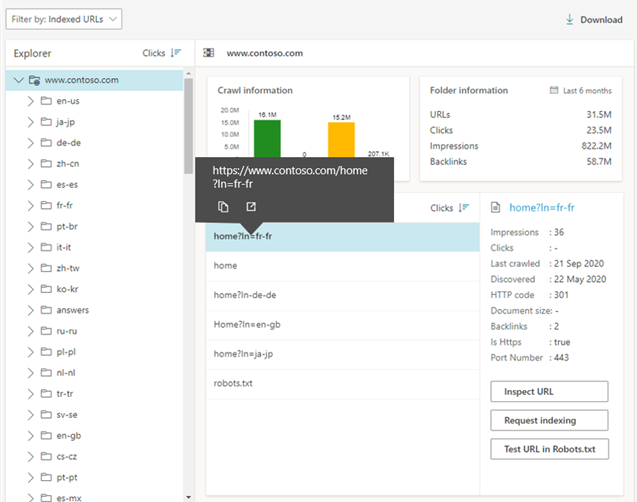Open the Filter by Indexed URLs dropdown
The image size is (637, 502).
64,19
